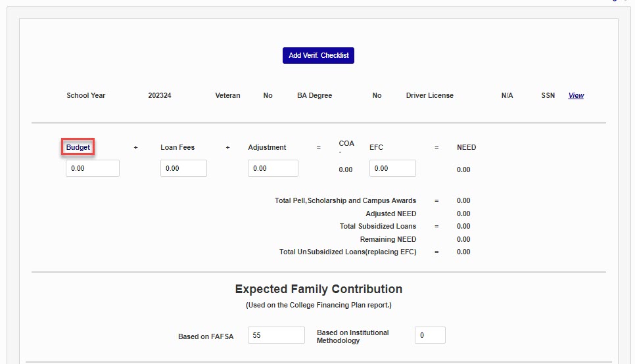Focus the Budget amount input field
The height and width of the screenshot is (364, 635).
93,168
